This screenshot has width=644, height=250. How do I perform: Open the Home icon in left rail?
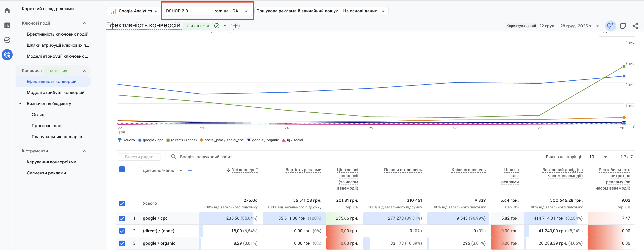tap(7, 11)
